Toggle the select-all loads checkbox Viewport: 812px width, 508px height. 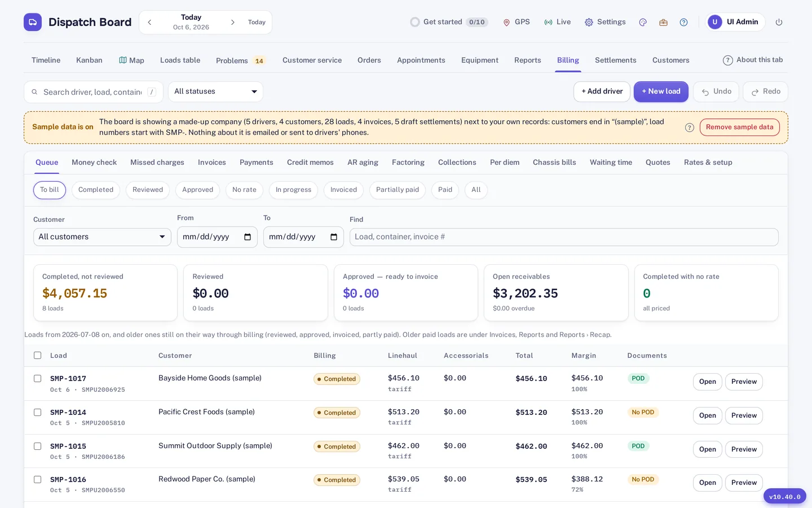(38, 356)
